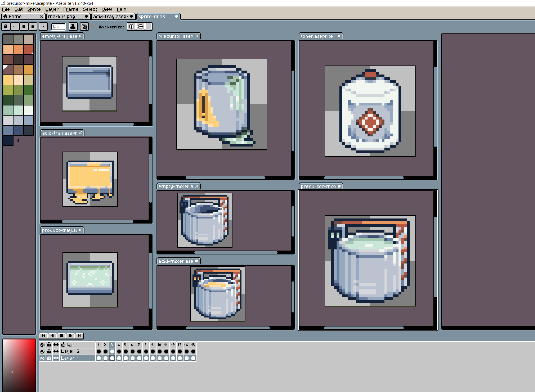Click the filled-page icon in the context toolbar
Screen dimensions: 535x392
click(24, 26)
